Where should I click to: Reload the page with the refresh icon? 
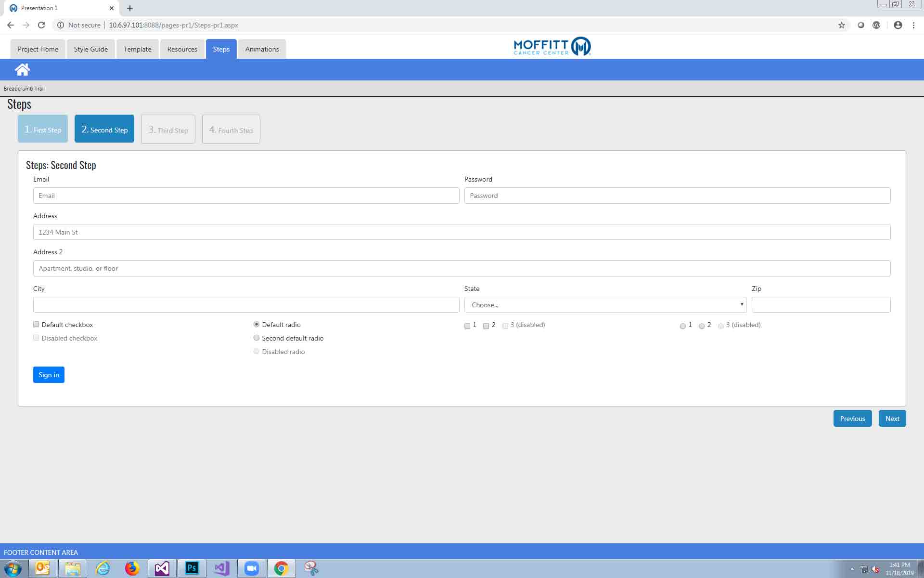click(41, 25)
